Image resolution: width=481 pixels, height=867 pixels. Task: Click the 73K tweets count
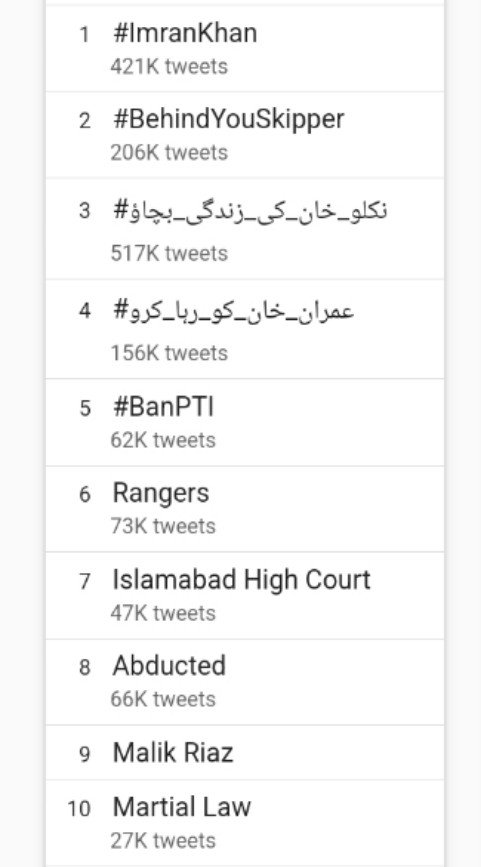pos(163,526)
